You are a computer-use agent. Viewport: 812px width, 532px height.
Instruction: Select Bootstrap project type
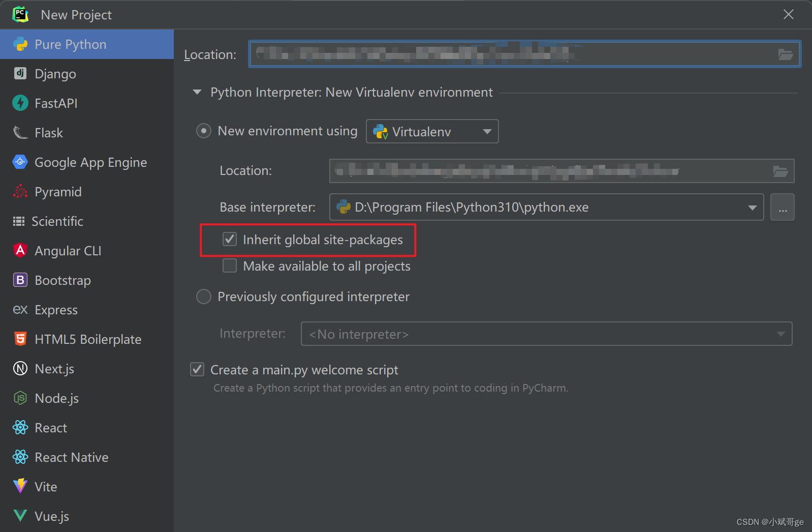click(87, 280)
